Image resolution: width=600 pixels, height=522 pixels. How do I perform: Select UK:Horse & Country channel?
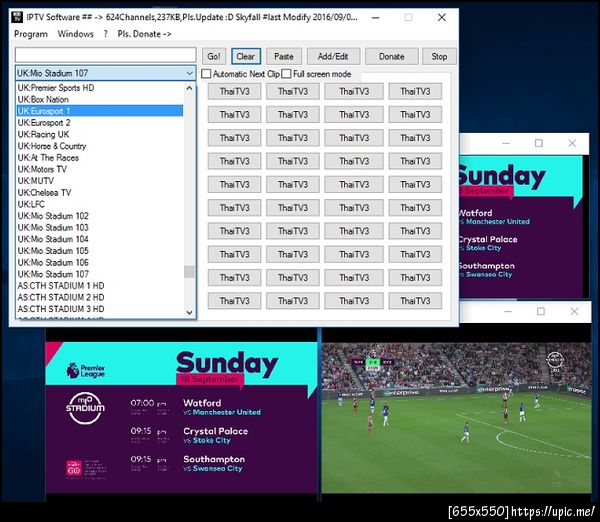pos(100,146)
